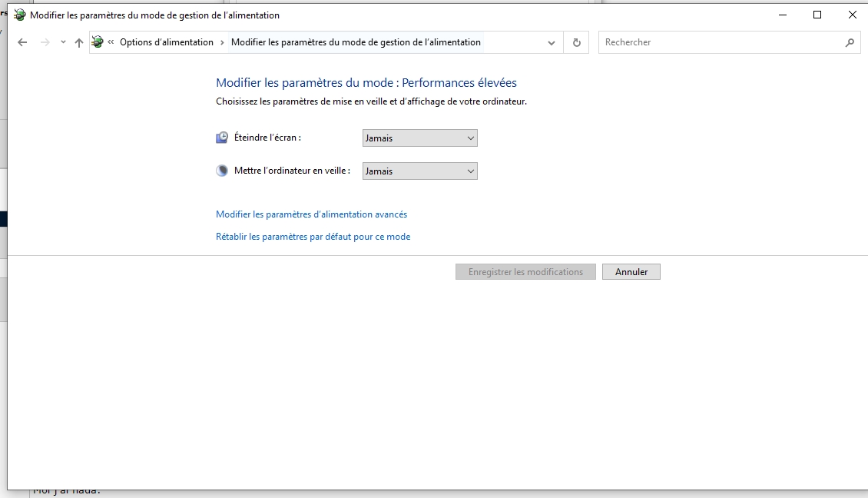Click the window title bar power icon

(19, 15)
